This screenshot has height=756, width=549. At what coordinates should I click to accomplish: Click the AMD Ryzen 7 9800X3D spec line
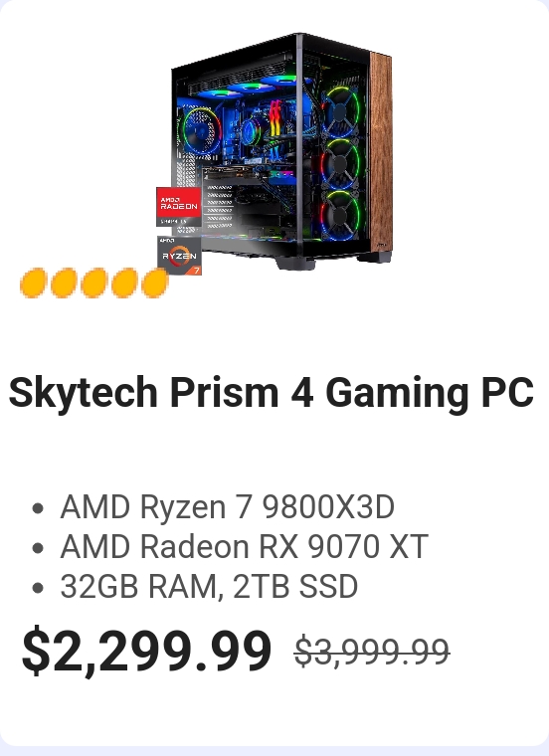coord(227,506)
